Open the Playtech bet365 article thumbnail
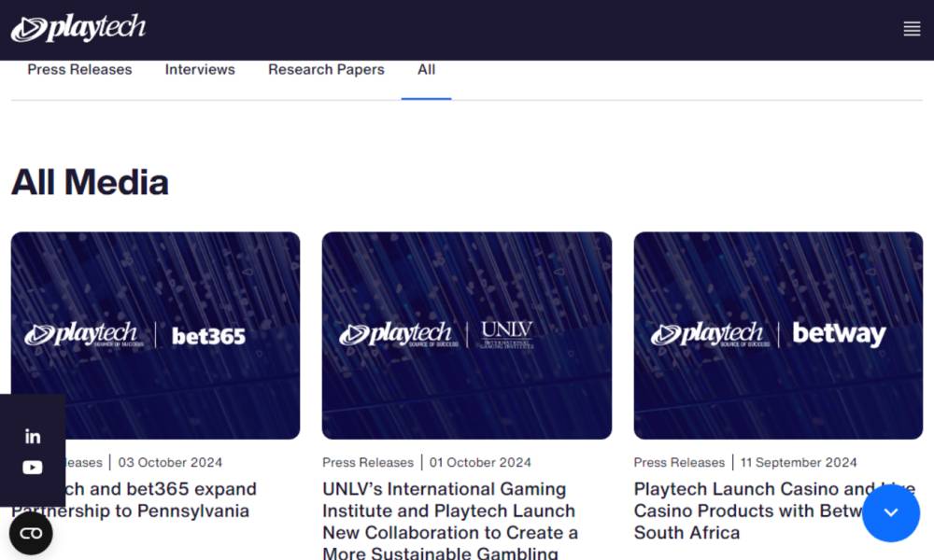Image resolution: width=934 pixels, height=560 pixels. point(155,335)
